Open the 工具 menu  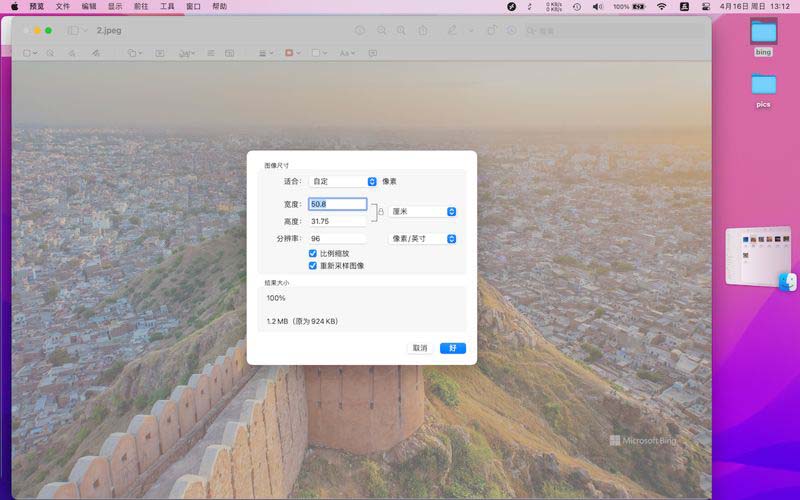click(x=167, y=6)
